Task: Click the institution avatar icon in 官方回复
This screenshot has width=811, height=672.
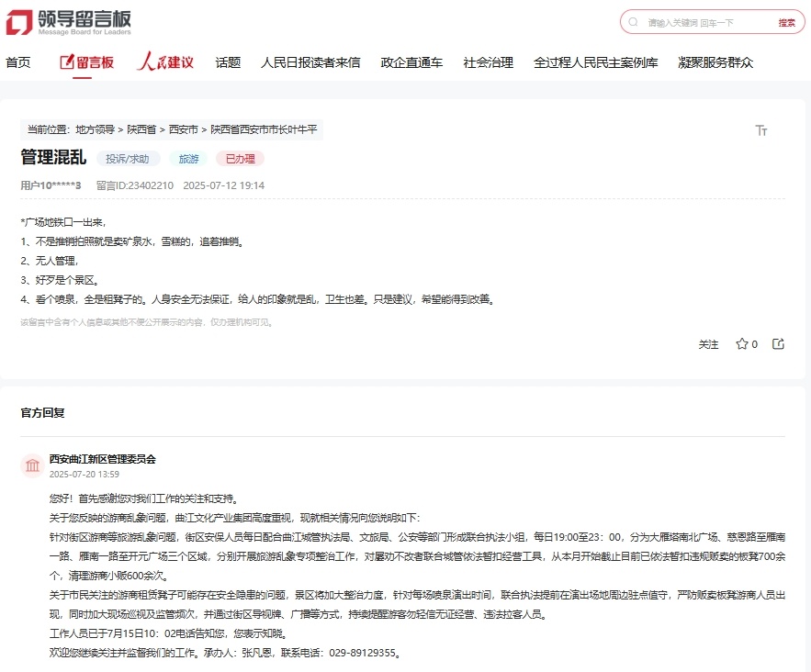Action: (x=33, y=465)
